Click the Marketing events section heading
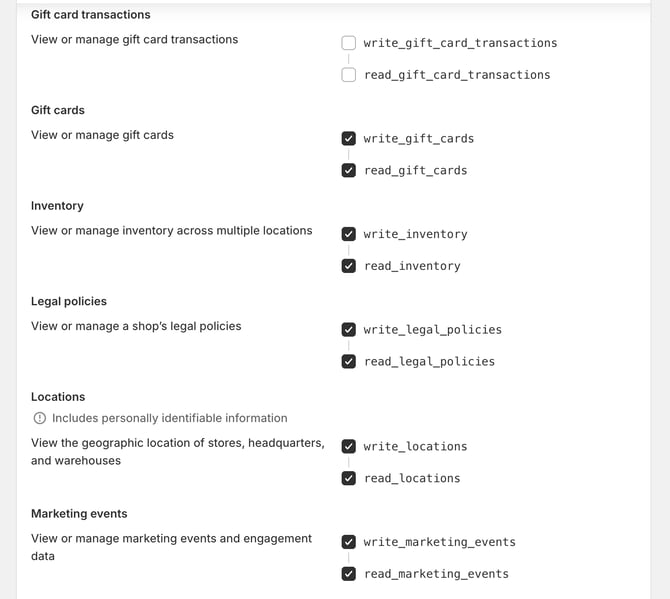The height and width of the screenshot is (599, 670). [x=79, y=514]
